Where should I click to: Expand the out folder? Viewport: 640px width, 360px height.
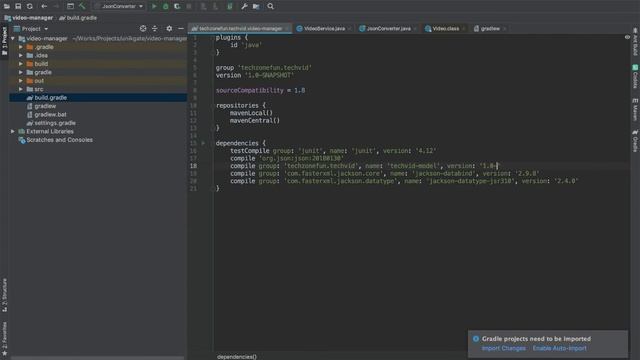21,81
